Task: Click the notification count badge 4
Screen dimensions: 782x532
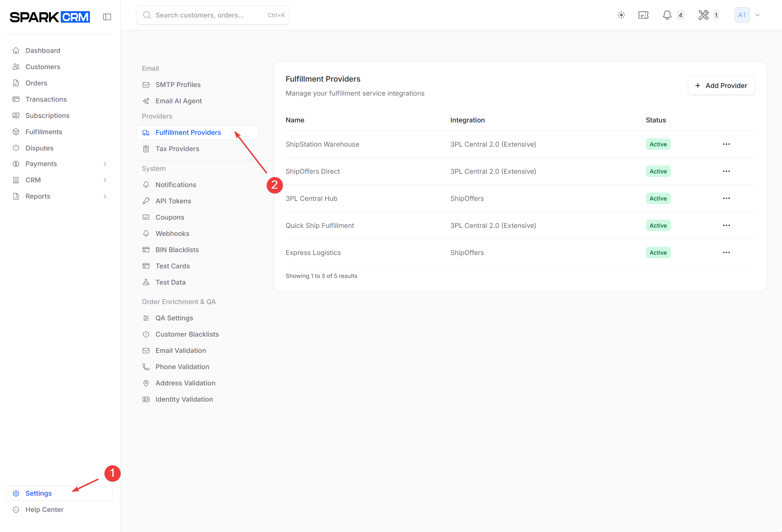Action: coord(680,15)
